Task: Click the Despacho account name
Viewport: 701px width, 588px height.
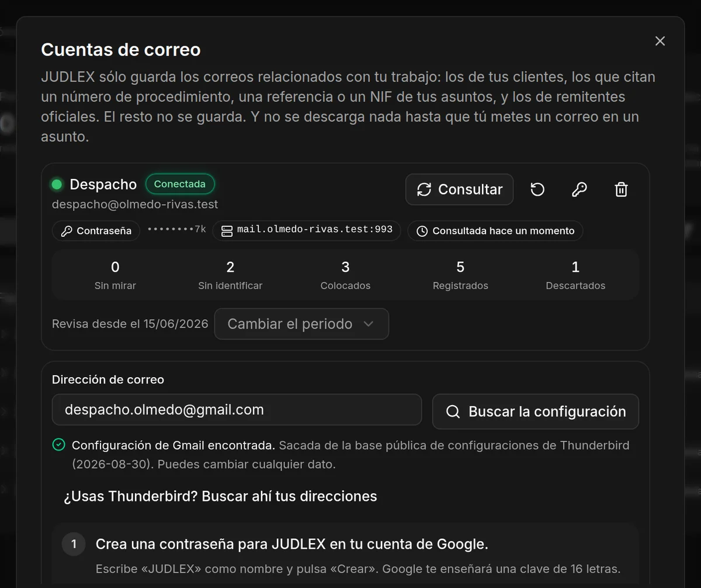Action: [x=103, y=185]
